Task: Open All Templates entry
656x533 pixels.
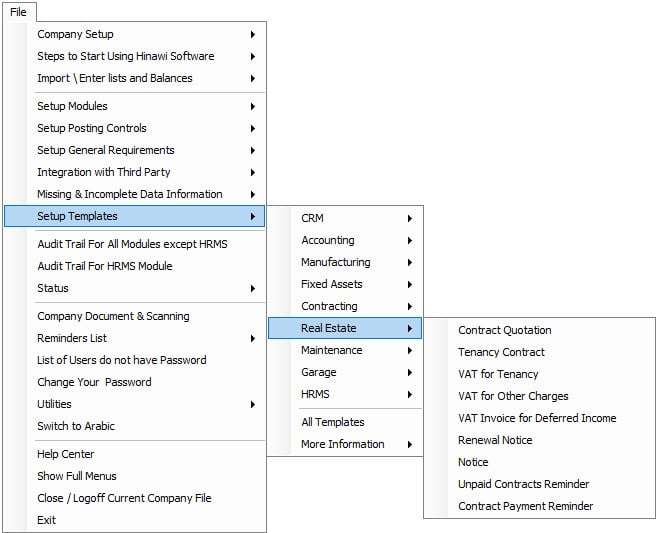Action: click(x=333, y=422)
